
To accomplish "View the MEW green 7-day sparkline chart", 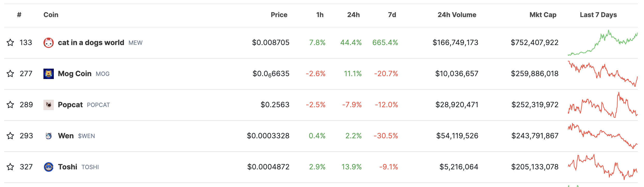I will [603, 43].
